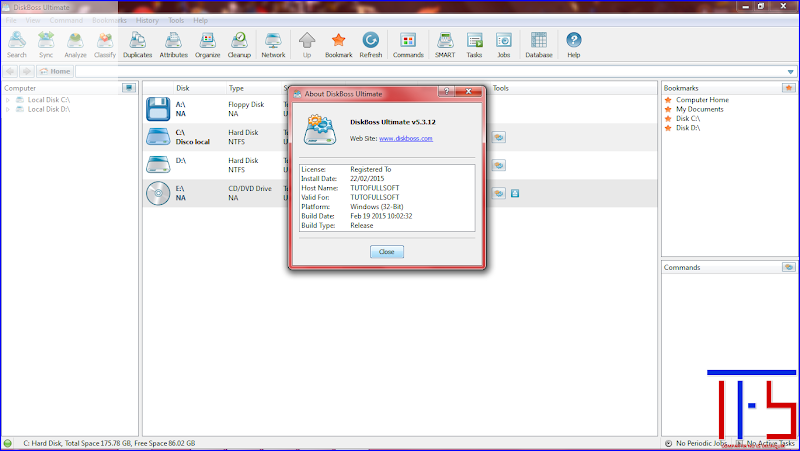Viewport: 800px width, 451px height.
Task: Open the address bar dropdown arrow
Action: [x=790, y=72]
